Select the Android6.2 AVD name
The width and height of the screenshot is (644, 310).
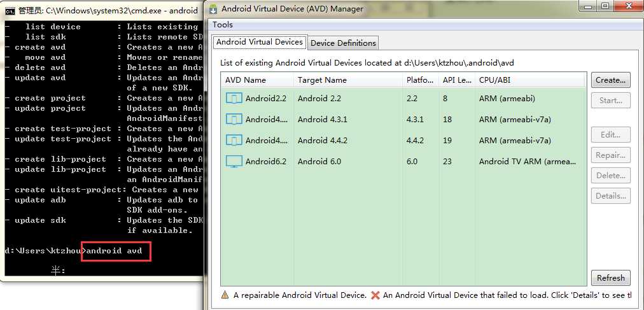point(266,161)
